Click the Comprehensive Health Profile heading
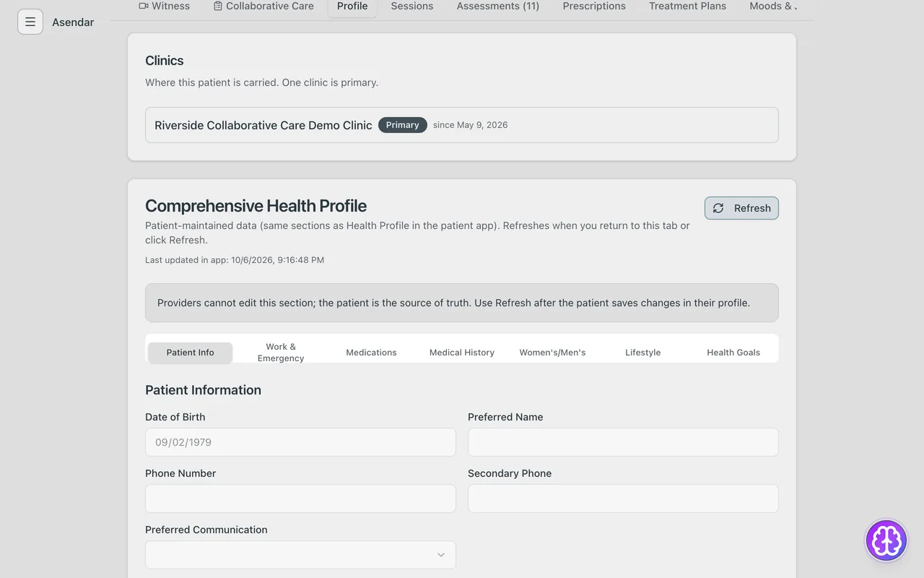Screen dimensions: 924x578 pyautogui.click(x=256, y=206)
